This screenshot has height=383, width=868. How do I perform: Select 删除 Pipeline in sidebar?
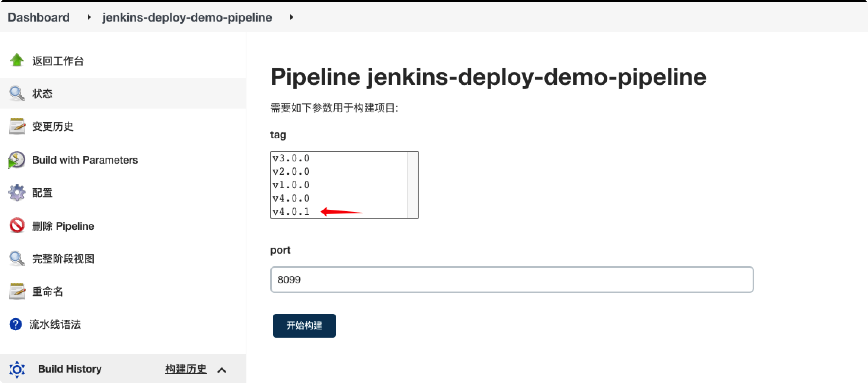click(63, 226)
